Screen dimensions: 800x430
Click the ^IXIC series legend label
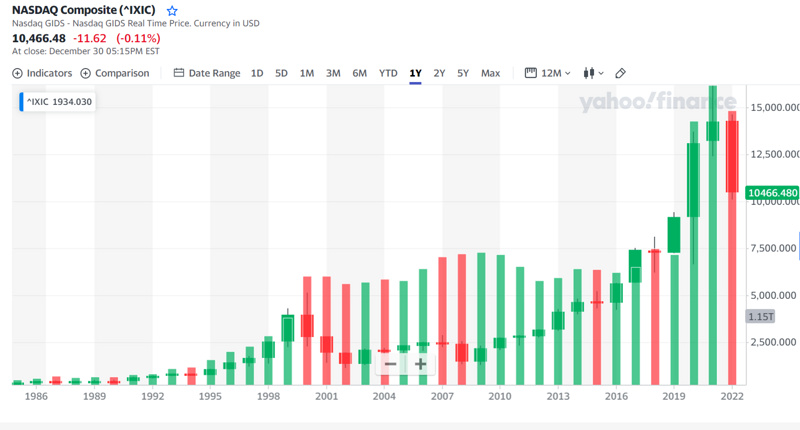[58, 102]
